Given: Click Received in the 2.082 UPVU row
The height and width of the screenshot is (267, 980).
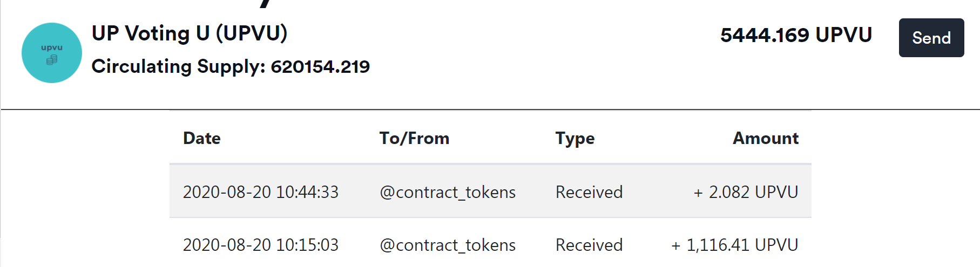Looking at the screenshot, I should 589,192.
